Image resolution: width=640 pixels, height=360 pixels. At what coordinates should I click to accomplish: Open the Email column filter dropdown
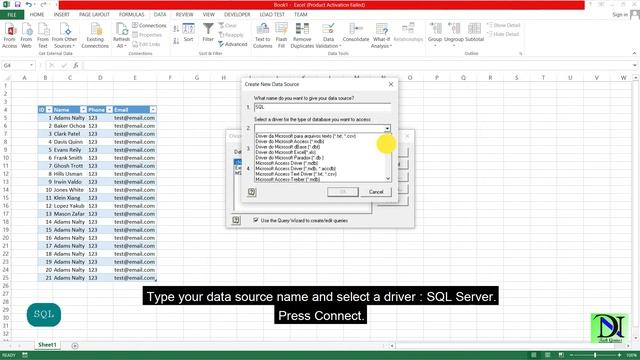click(x=153, y=110)
